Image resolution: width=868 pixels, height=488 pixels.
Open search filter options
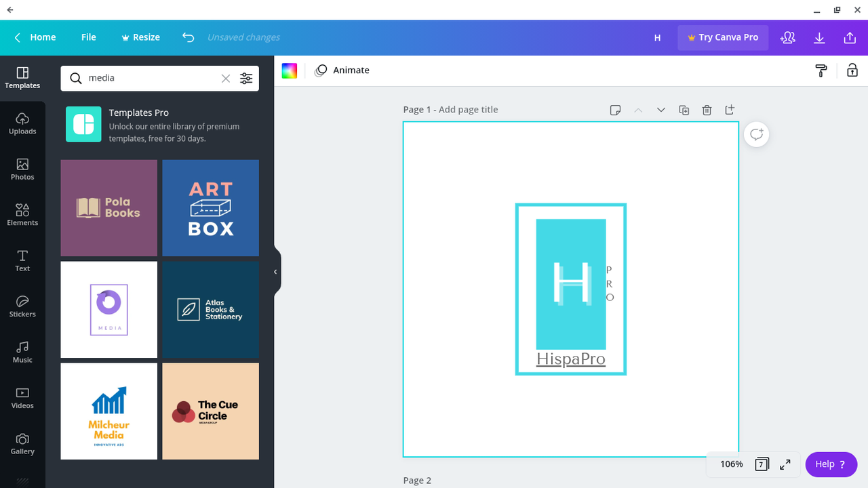pos(246,79)
